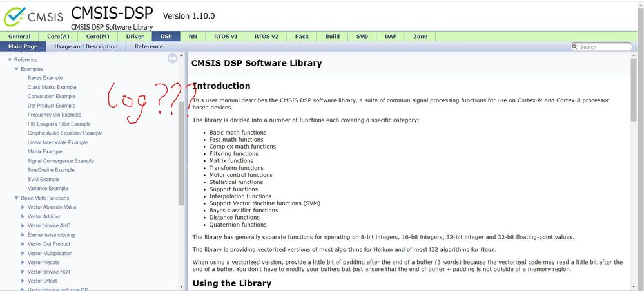Open the Core(A) tab
The height and width of the screenshot is (291, 644).
click(x=58, y=36)
